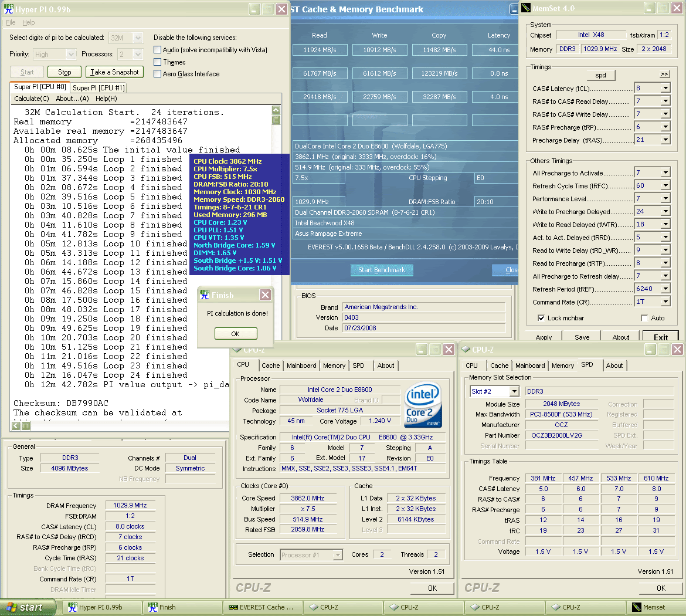Open Precharge Delay (tRAS) dropdown
This screenshot has height=616, width=686.
tap(665, 140)
